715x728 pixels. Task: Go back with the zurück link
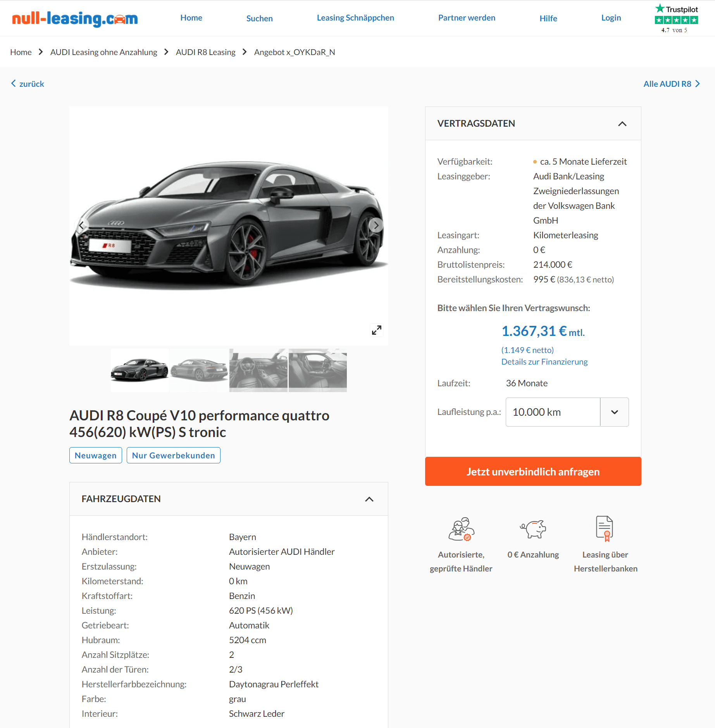coord(28,84)
